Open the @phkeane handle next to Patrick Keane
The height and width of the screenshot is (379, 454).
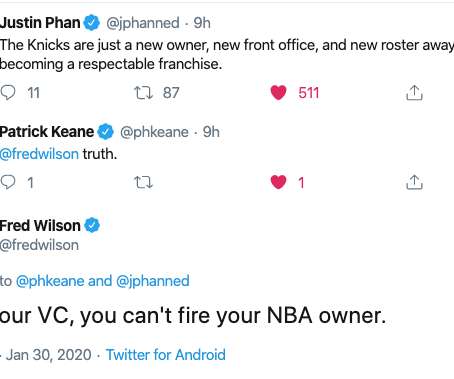tap(154, 132)
